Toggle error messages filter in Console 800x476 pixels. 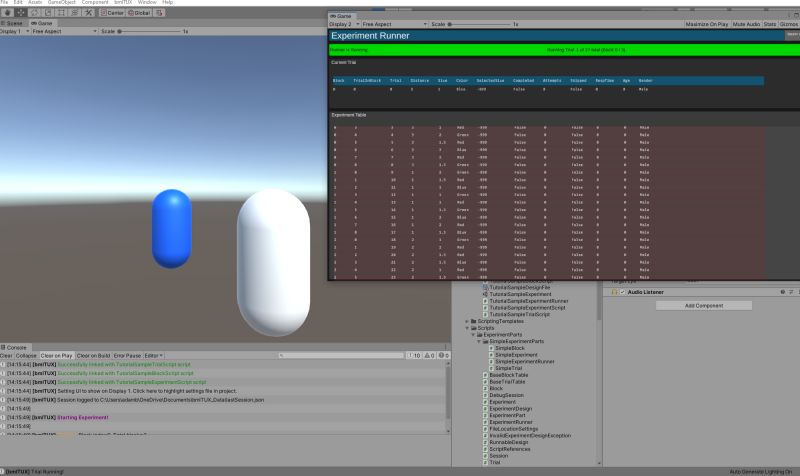pyautogui.click(x=444, y=356)
